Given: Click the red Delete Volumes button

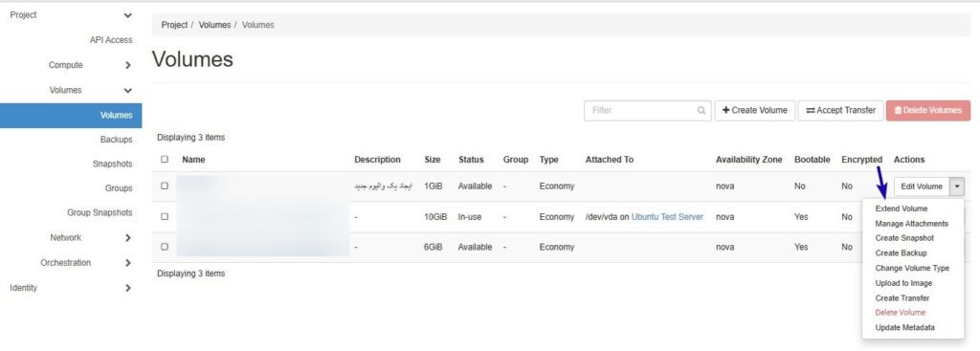Looking at the screenshot, I should 928,111.
